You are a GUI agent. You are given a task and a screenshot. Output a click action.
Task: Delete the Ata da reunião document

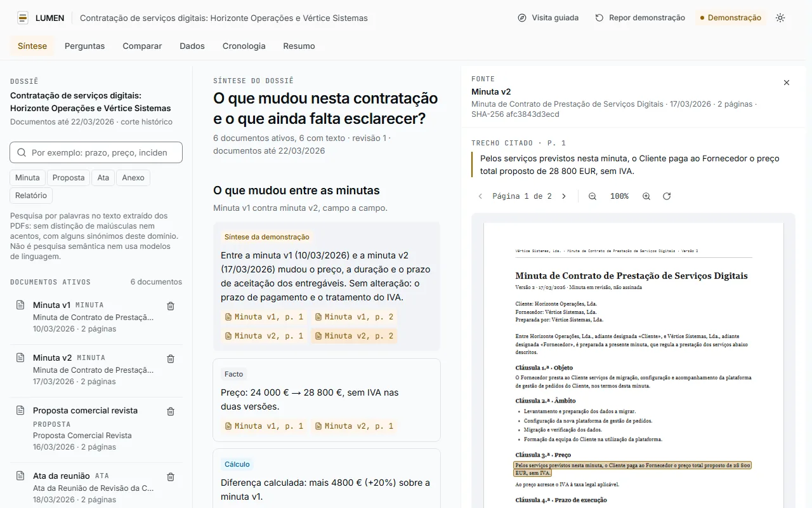pos(171,477)
